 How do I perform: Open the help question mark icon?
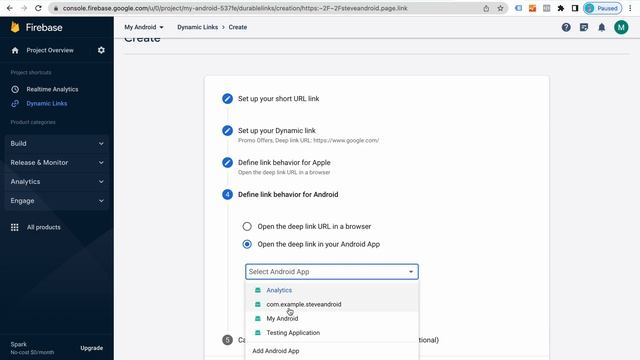pos(566,27)
